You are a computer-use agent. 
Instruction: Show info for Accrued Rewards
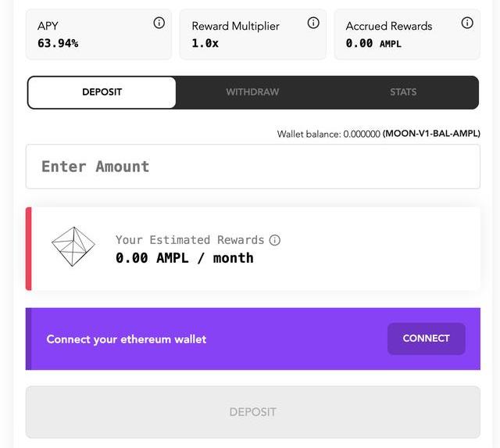point(467,23)
